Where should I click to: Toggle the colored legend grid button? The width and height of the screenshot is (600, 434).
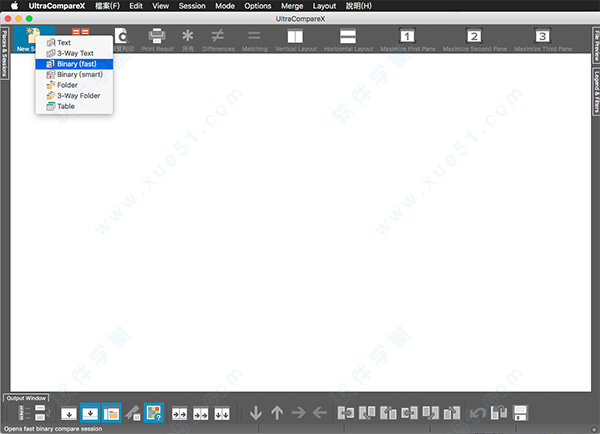tap(153, 412)
